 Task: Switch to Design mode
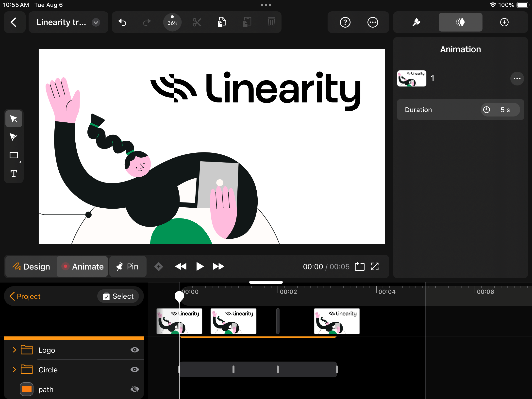click(31, 266)
